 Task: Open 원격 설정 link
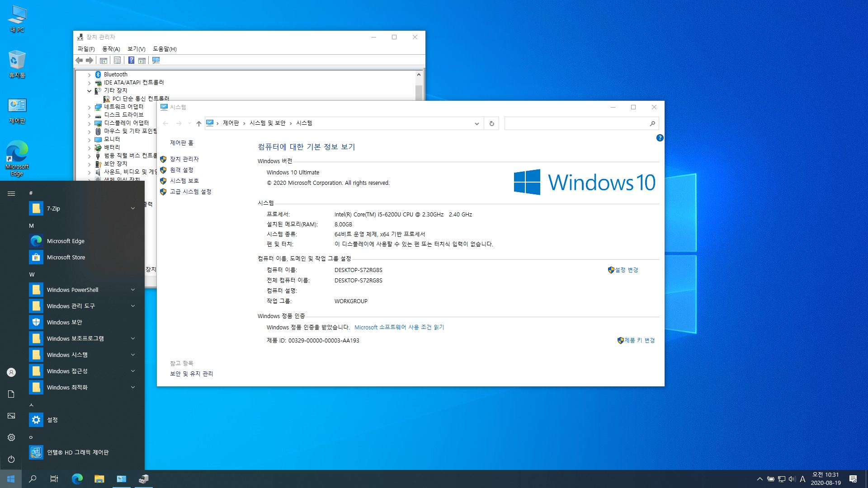pyautogui.click(x=181, y=170)
